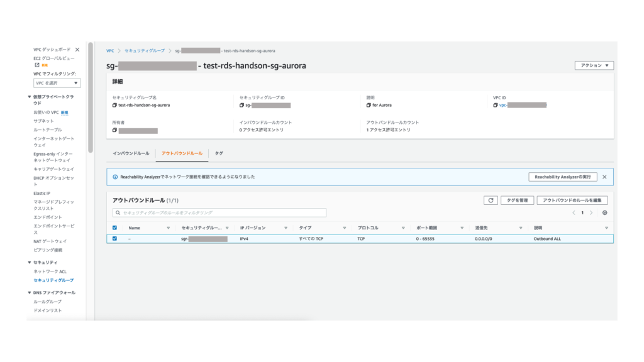Copy the security group name with its copy icon
644x362 pixels.
[x=114, y=106]
